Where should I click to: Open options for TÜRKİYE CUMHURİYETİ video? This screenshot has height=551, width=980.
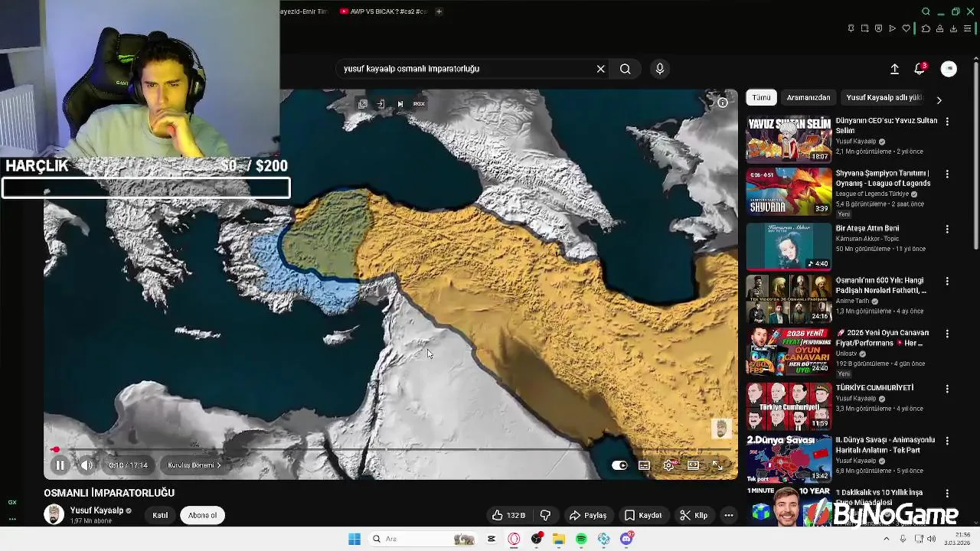point(947,389)
